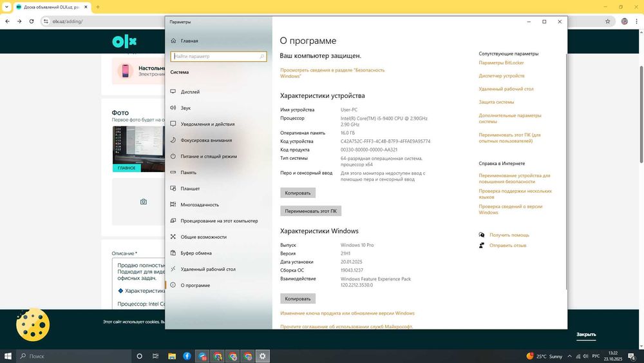Click the Переименовать этот ПК button

point(310,211)
